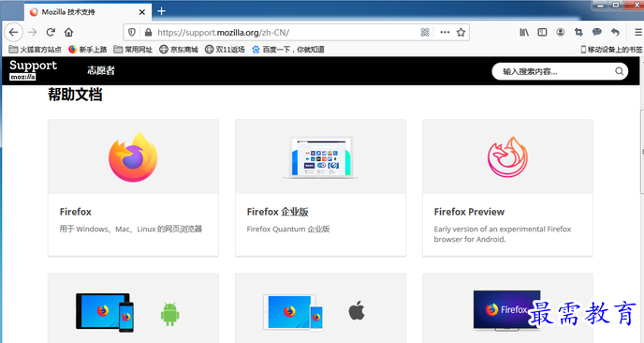Click the undo arrow toolbar icon
The width and height of the screenshot is (644, 343).
615,32
